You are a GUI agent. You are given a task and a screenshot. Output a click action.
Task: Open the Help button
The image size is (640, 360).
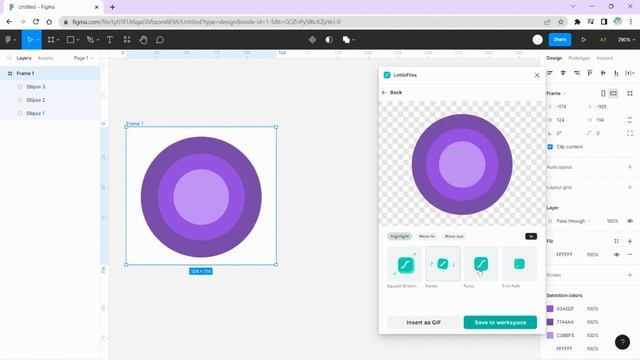[622, 342]
